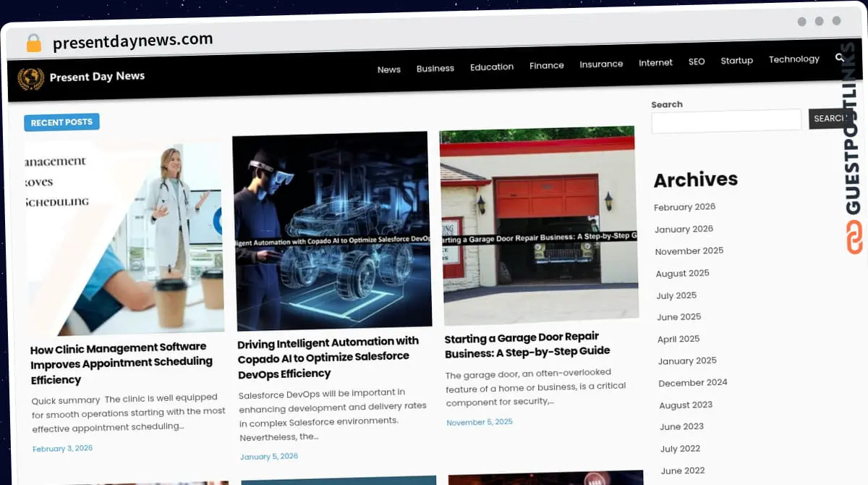Click the January 5, 2026 post date
This screenshot has width=868, height=485.
tap(269, 457)
